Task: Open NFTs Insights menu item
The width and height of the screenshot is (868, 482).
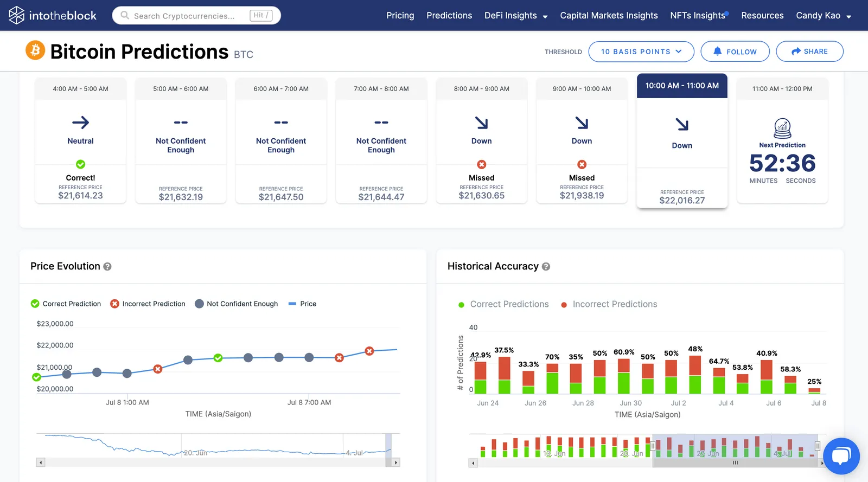Action: tap(699, 15)
